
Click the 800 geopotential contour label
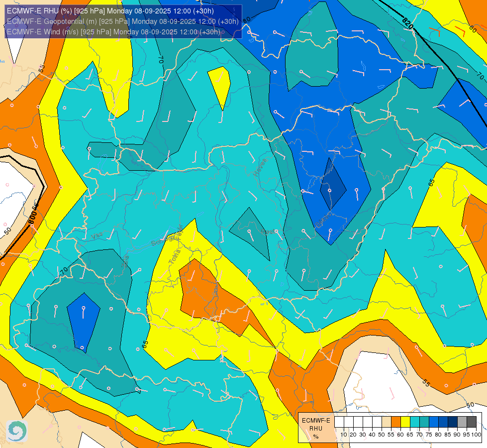pos(32,217)
